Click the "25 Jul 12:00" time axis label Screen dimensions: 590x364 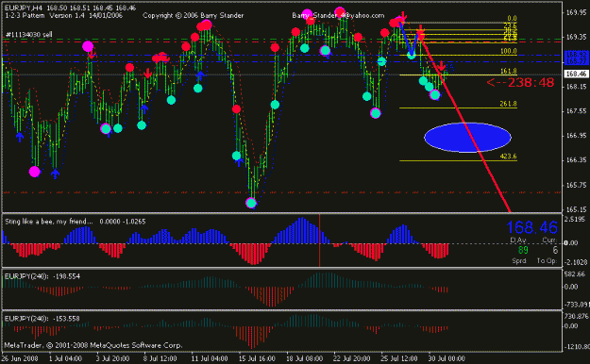[x=399, y=358]
